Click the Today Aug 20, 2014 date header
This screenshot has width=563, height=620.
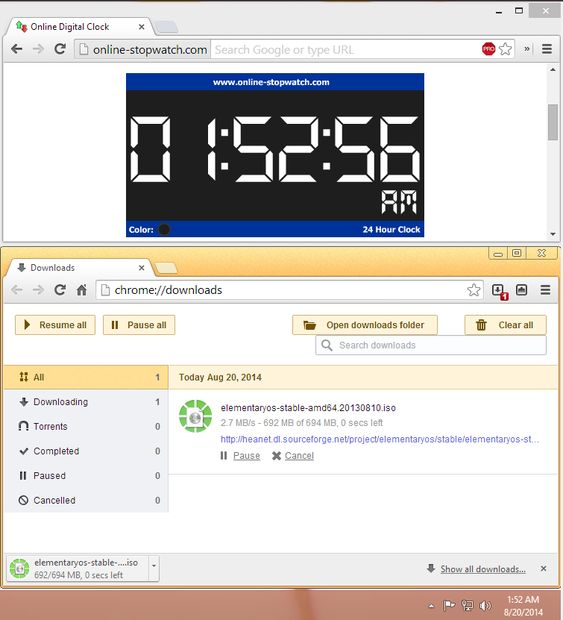click(220, 377)
